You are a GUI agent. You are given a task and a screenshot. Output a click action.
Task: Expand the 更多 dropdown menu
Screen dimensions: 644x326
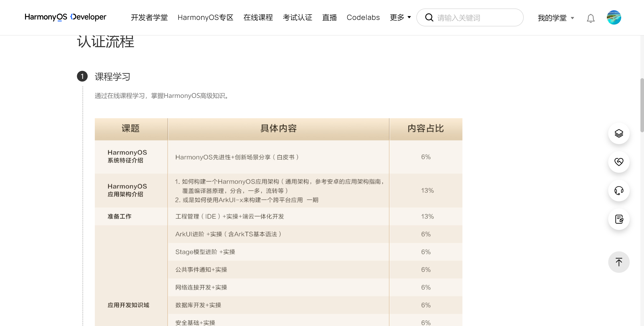coord(400,17)
